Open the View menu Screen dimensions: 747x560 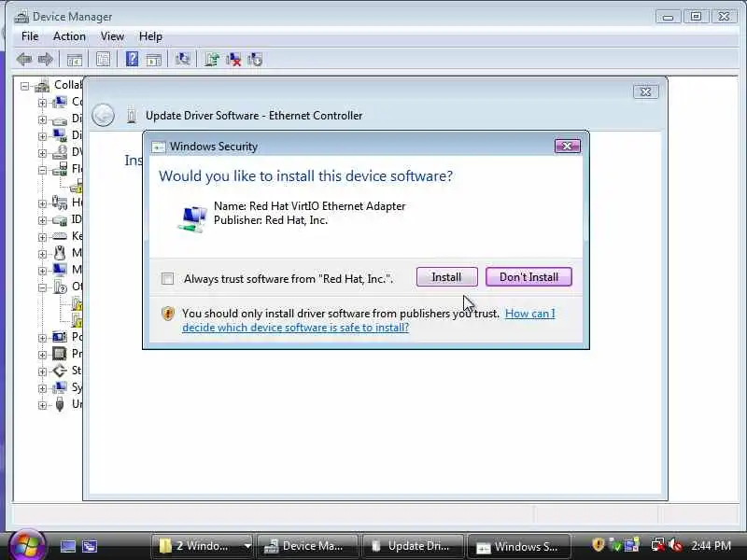point(112,36)
